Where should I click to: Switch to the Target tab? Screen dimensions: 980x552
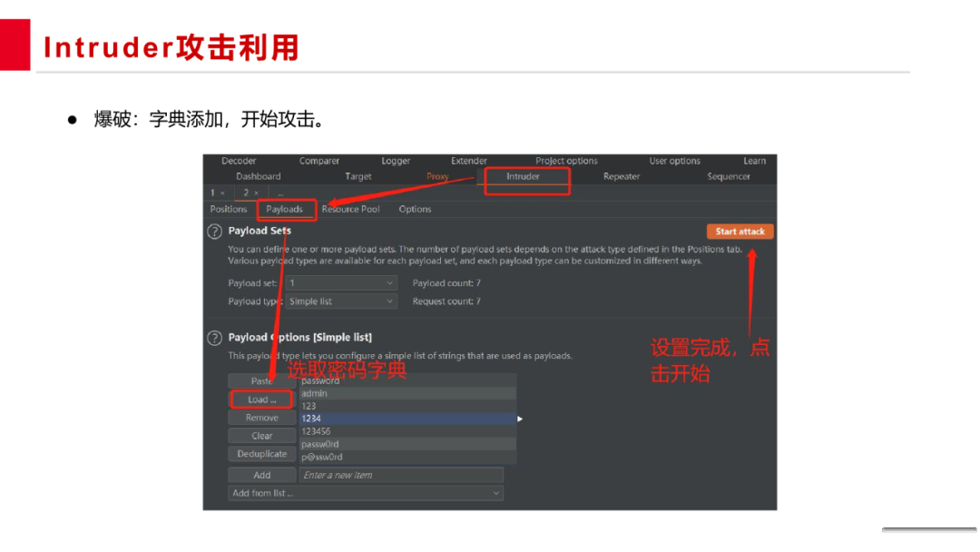(358, 176)
